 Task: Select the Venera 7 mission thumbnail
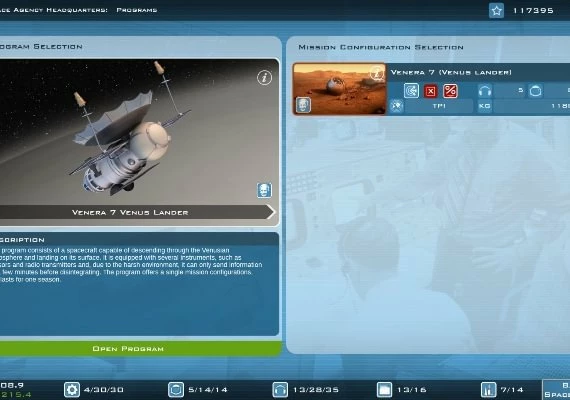point(340,89)
